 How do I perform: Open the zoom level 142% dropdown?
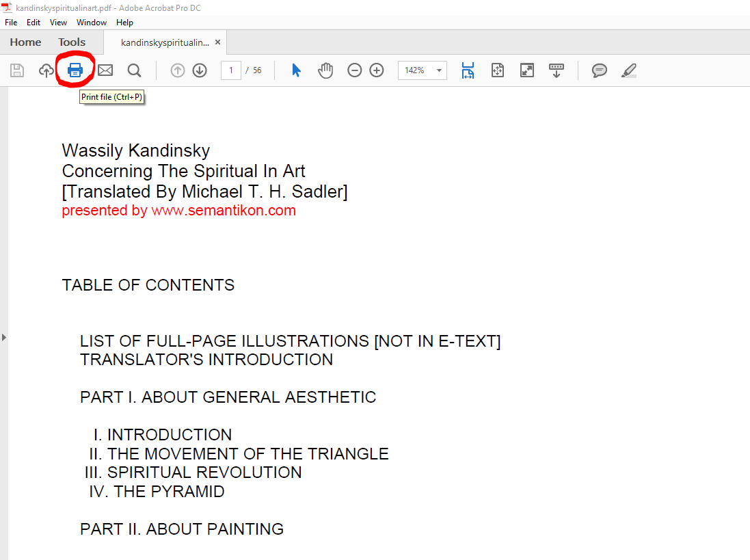[x=423, y=70]
